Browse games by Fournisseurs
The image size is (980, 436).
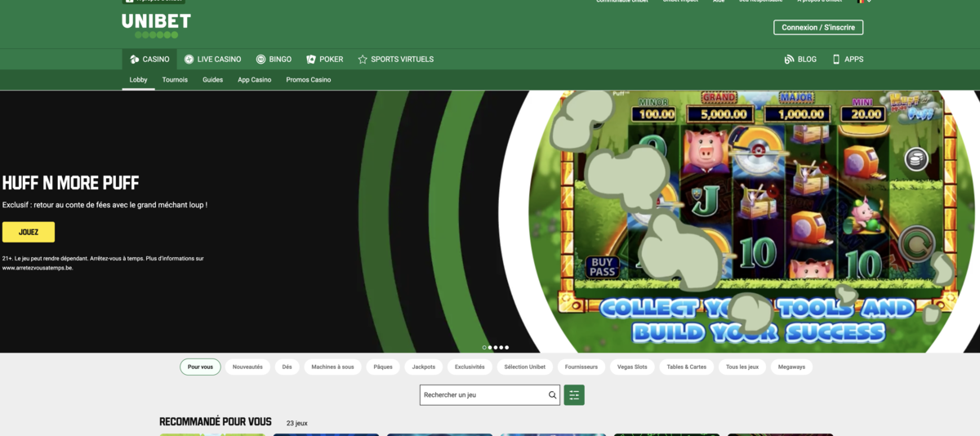click(581, 367)
